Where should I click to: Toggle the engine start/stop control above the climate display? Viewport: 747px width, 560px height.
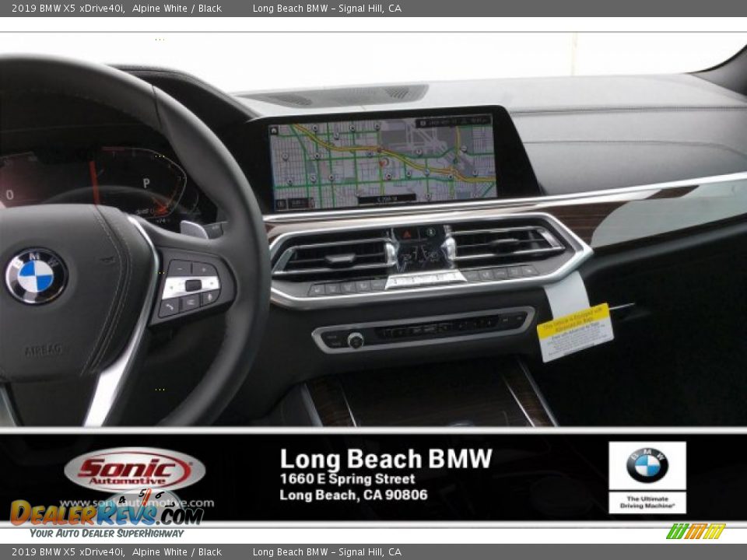[430, 232]
